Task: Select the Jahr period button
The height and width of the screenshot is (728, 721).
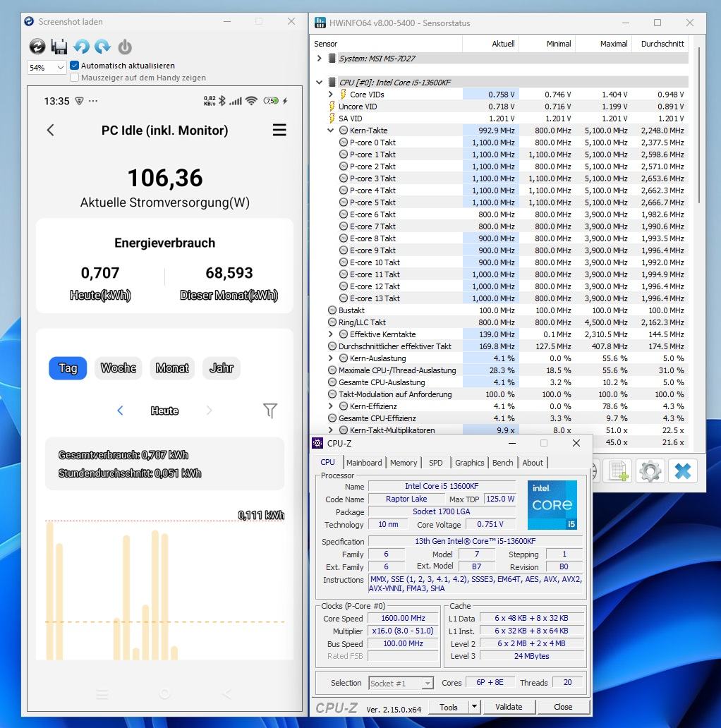Action: (222, 368)
